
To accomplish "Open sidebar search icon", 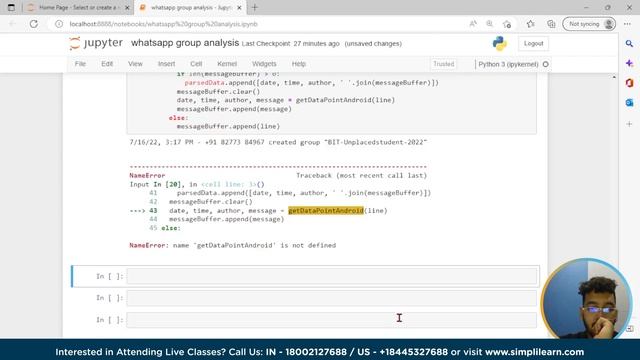I will 629,44.
